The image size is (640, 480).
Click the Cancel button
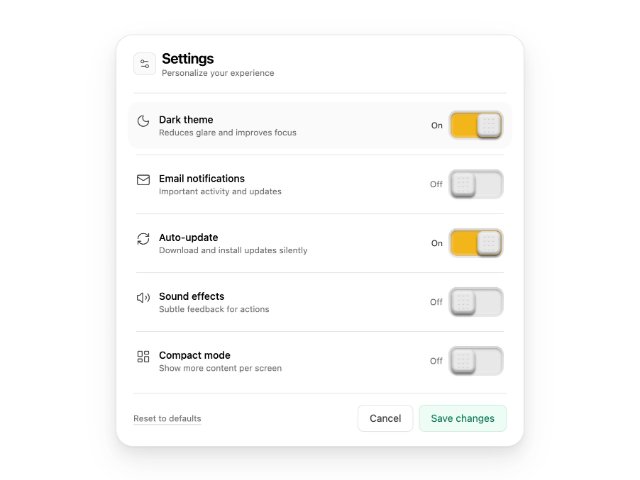coord(385,418)
